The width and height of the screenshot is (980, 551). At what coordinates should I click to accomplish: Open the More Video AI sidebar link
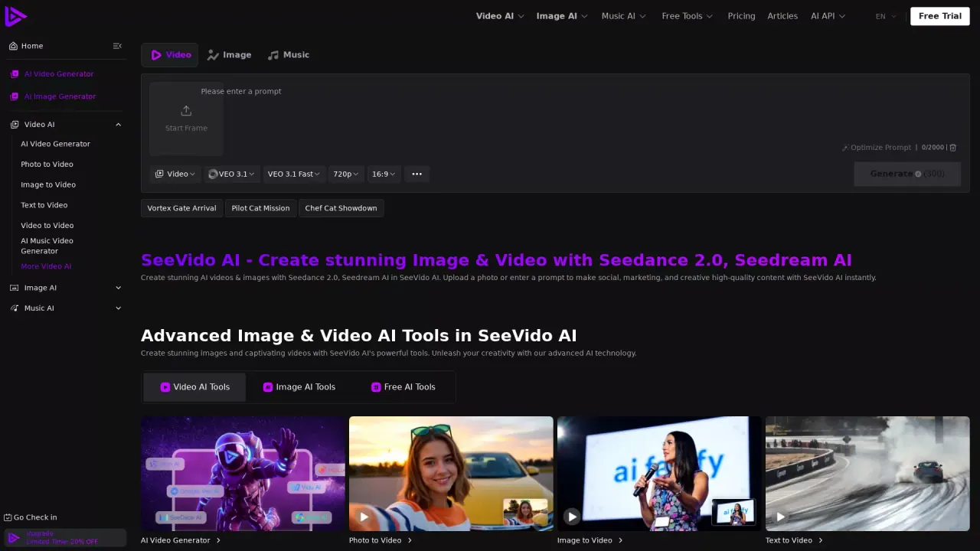(46, 266)
